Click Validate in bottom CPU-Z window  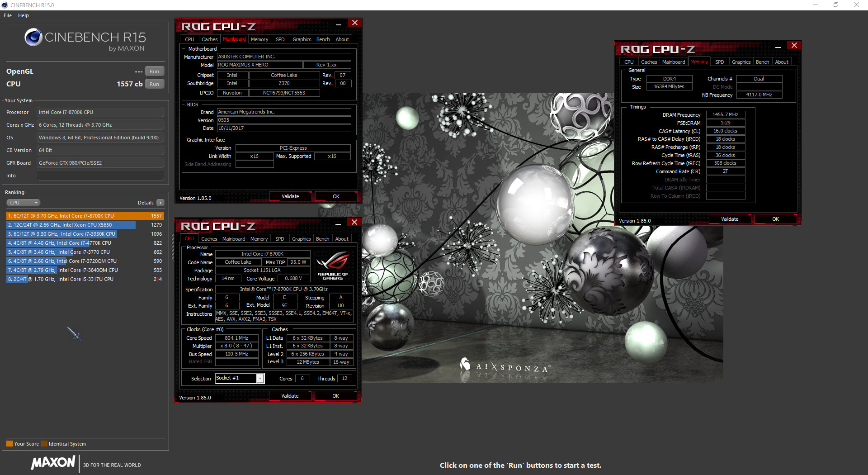[290, 396]
